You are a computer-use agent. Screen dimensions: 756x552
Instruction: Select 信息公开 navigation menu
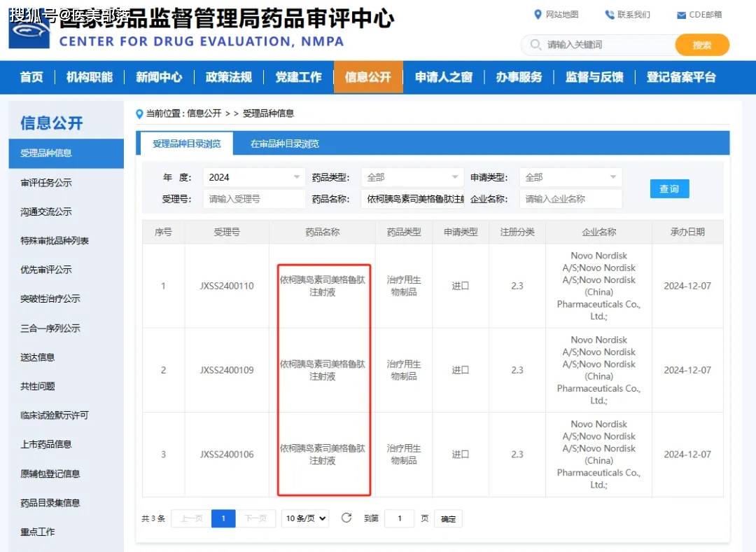[x=368, y=77]
